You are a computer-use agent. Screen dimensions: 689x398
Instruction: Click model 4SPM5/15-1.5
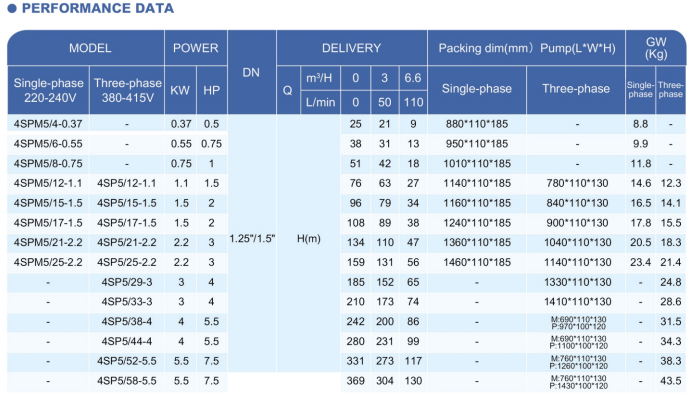(48, 203)
